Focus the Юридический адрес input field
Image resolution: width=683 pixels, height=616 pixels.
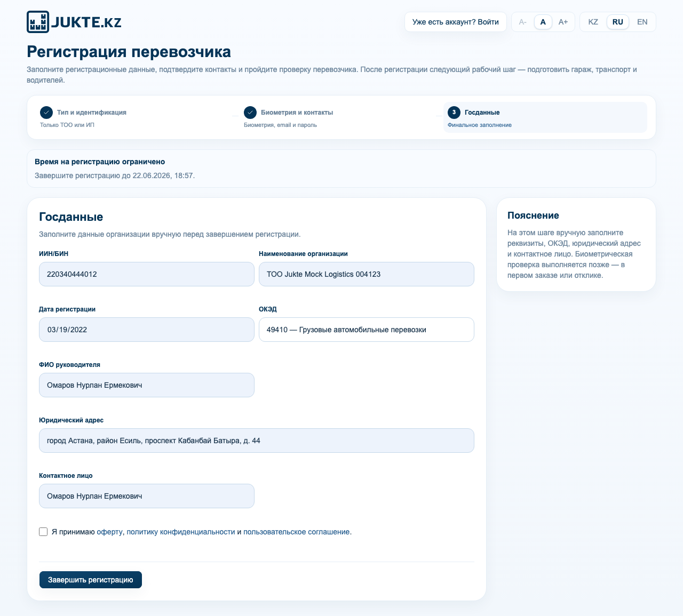click(x=257, y=441)
